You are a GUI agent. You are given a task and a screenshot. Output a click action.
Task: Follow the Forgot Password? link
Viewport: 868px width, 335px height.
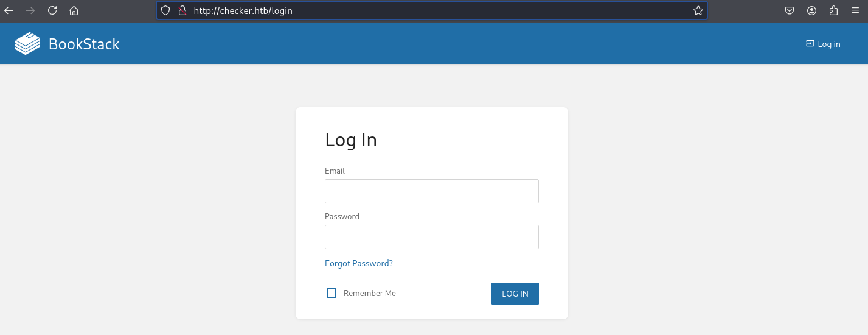[359, 263]
